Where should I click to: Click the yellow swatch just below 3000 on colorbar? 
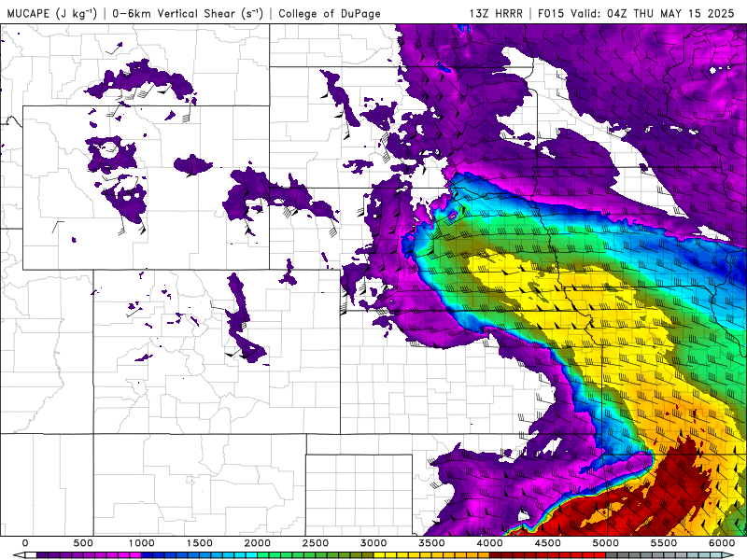[x=380, y=555]
